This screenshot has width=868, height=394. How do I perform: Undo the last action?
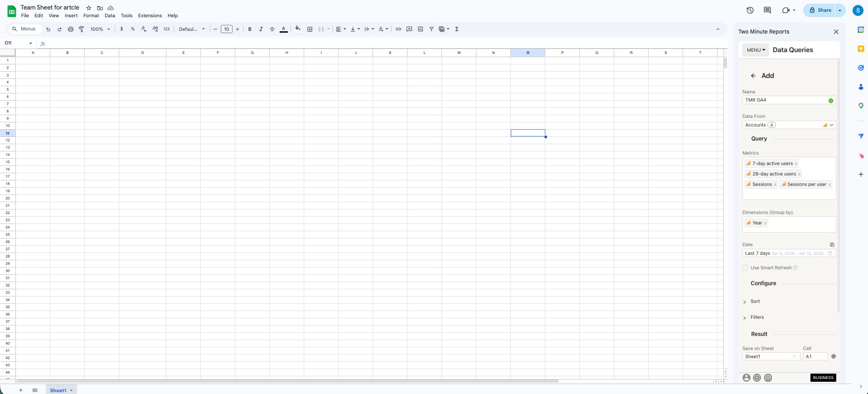pyautogui.click(x=48, y=29)
